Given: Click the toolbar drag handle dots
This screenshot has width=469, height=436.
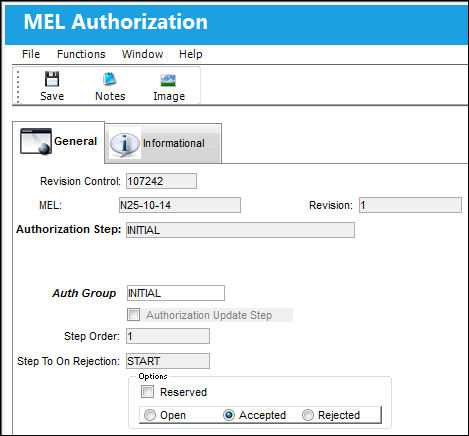Looking at the screenshot, I should (18, 86).
